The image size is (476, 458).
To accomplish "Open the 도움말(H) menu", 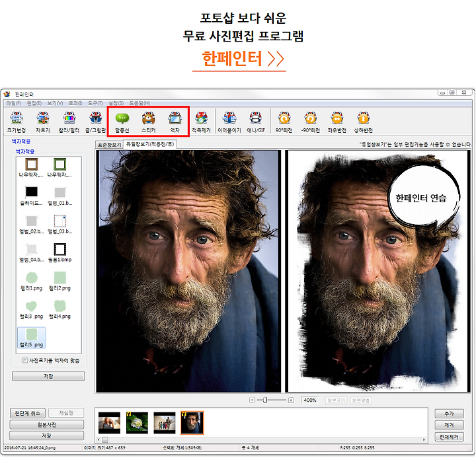I will [x=139, y=103].
